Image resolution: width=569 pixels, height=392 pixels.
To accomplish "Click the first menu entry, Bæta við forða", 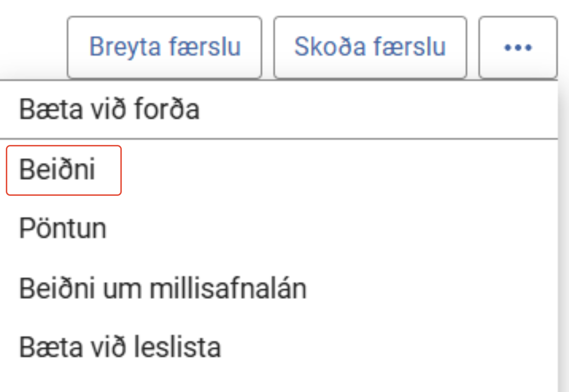I will click(109, 109).
